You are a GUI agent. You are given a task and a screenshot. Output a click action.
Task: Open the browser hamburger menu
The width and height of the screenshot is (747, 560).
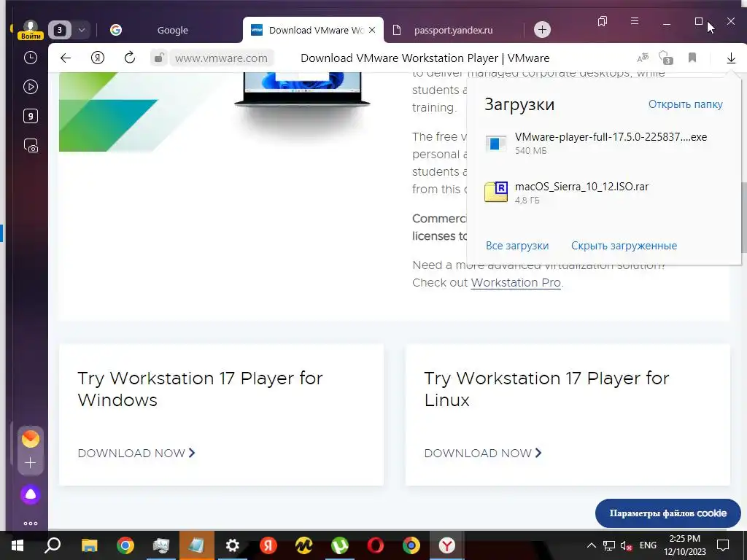[635, 21]
